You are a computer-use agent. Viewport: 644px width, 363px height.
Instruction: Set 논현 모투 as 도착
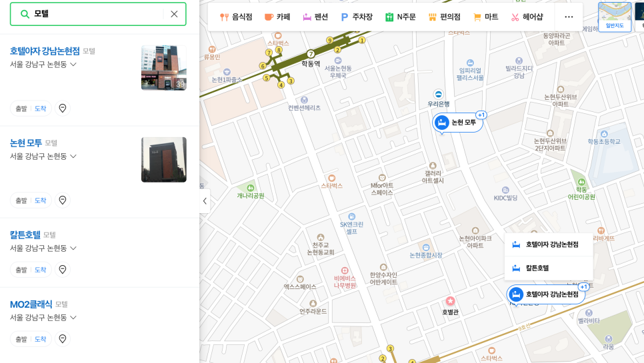coord(40,200)
